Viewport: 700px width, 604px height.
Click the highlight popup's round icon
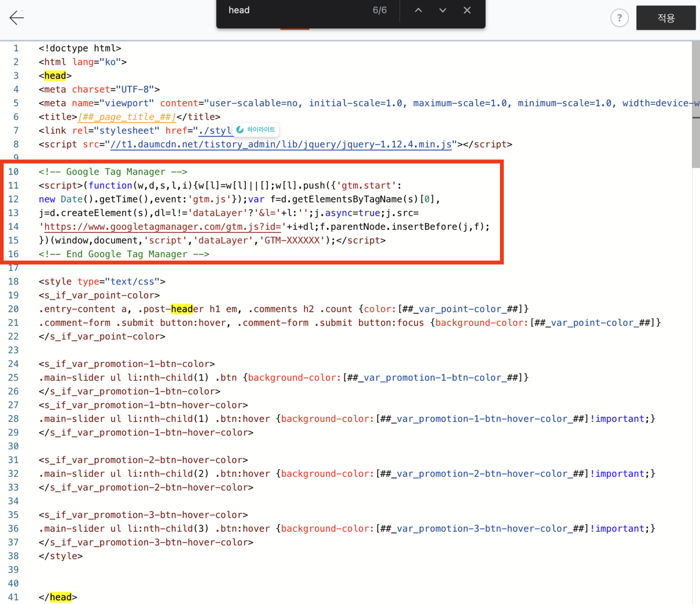coord(240,130)
